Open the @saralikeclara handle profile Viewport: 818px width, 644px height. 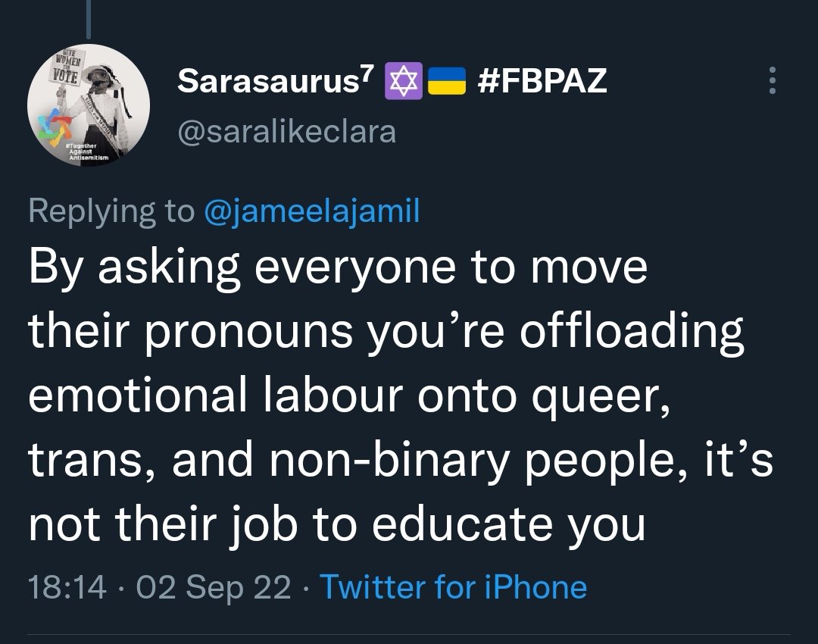pos(286,132)
